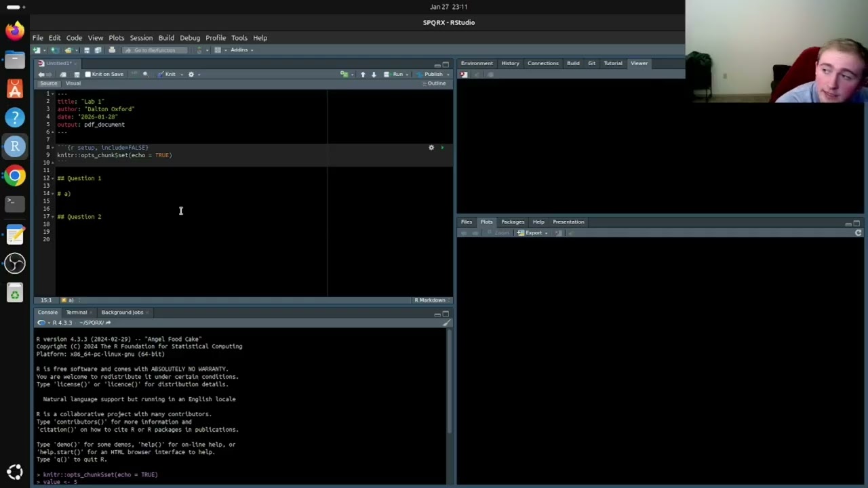This screenshot has width=868, height=488.
Task: Click the Go to file/function search field
Action: click(155, 50)
